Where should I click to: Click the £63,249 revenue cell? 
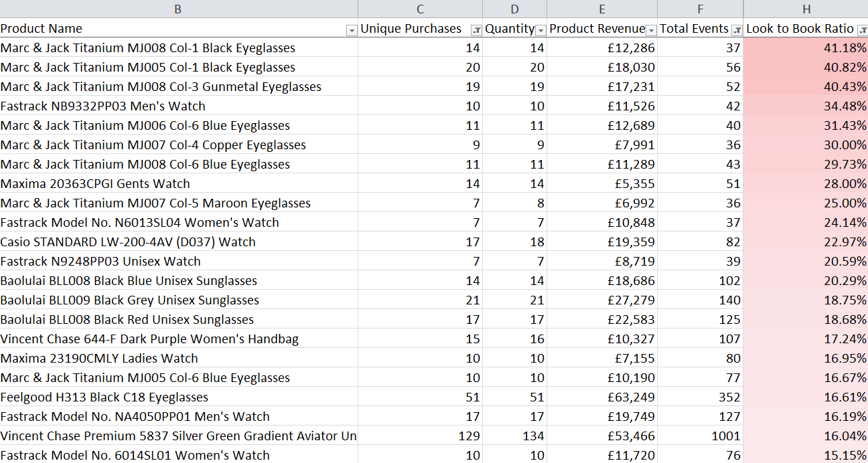click(602, 397)
